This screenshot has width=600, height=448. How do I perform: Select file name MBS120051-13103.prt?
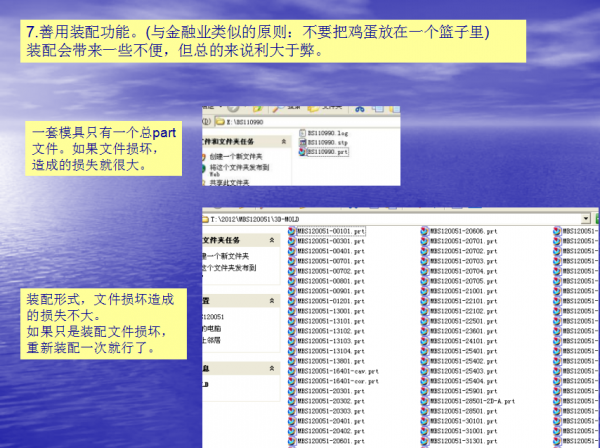click(x=331, y=341)
